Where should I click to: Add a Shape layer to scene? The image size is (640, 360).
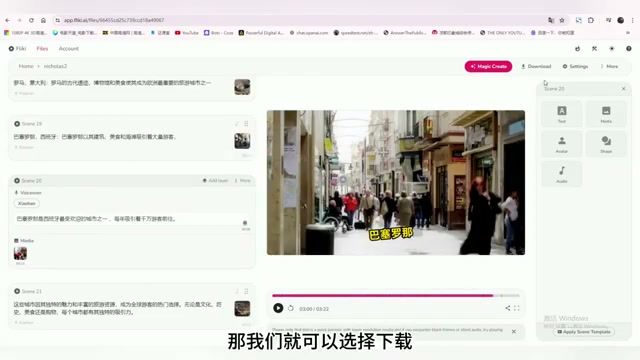606,144
